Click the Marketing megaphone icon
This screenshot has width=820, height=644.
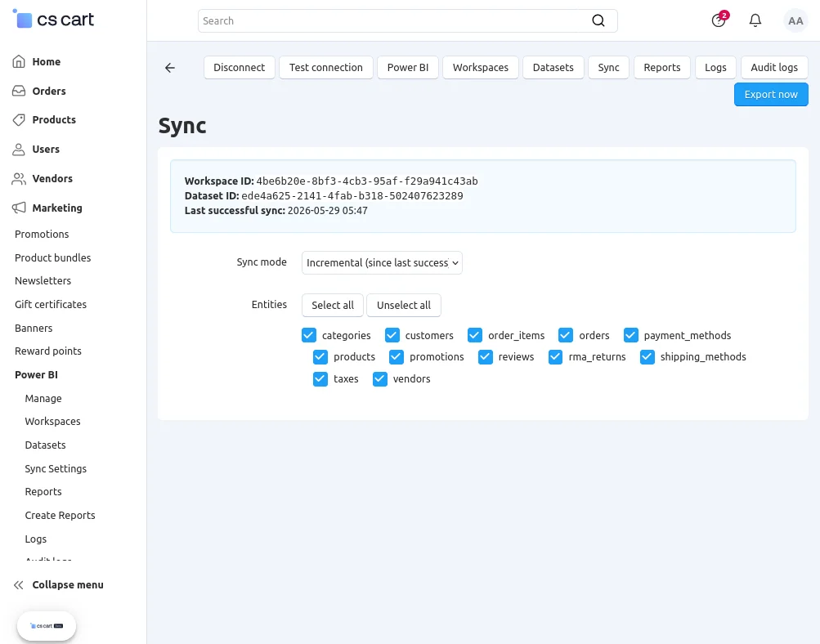19,208
